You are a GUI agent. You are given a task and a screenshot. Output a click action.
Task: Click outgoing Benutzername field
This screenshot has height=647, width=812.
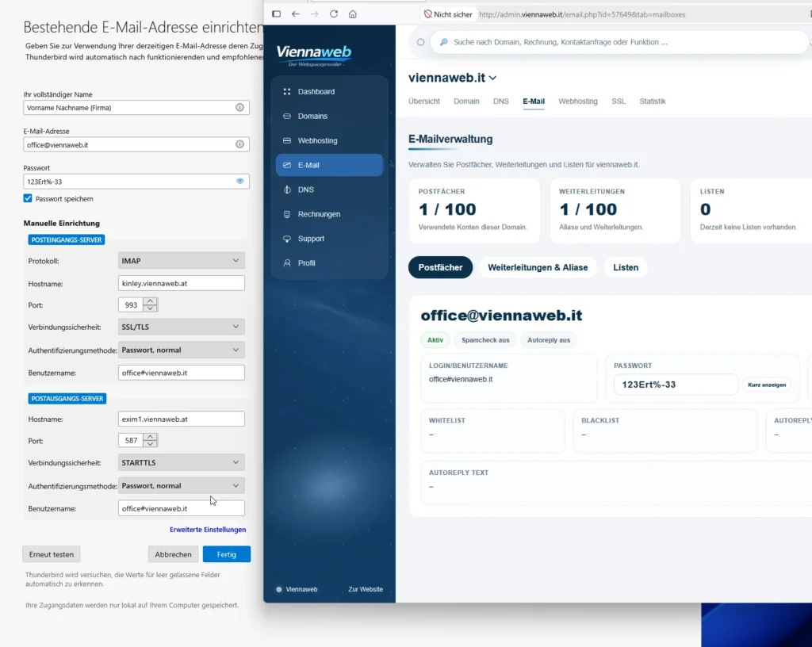pos(182,508)
